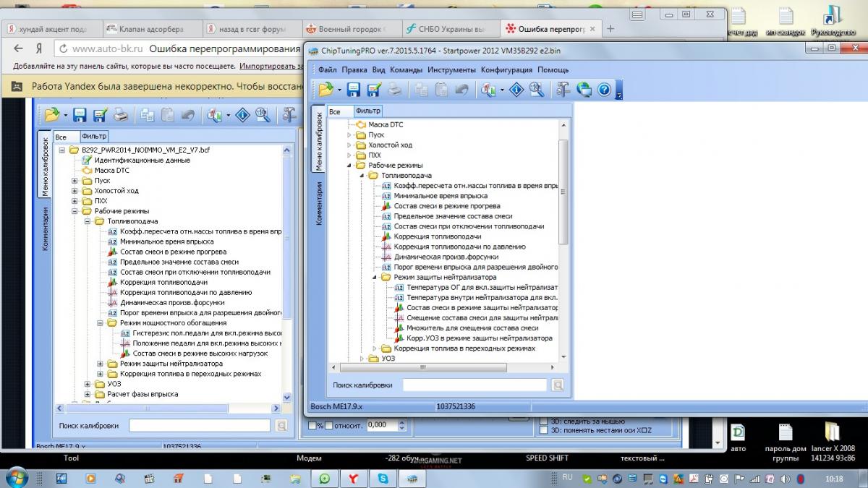Toggle the % checkbox in background window
Screen dimensions: 868x488
tap(312, 425)
